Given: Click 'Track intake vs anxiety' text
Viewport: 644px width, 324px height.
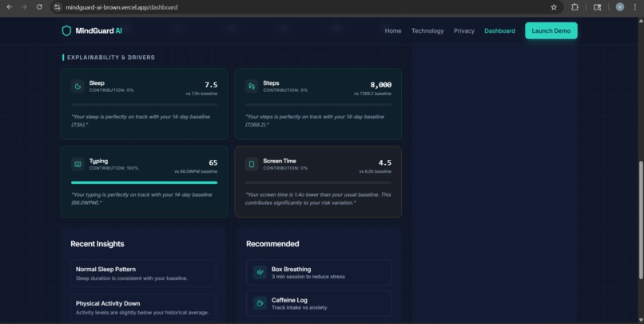Looking at the screenshot, I should click(300, 307).
